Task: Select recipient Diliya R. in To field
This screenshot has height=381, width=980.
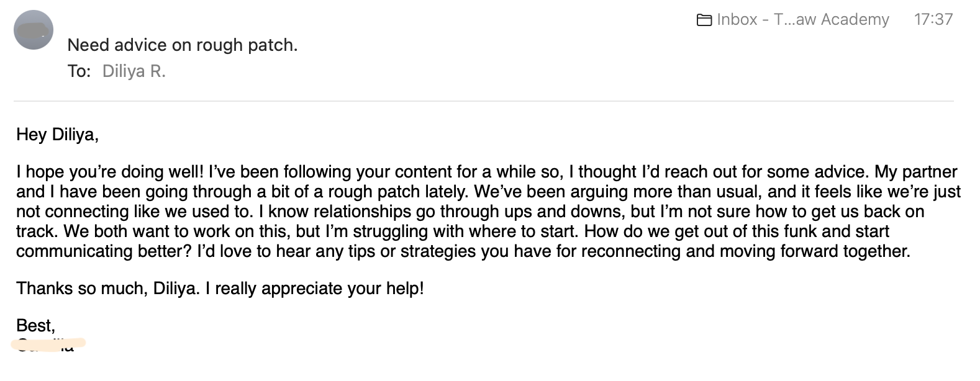Action: pos(134,71)
